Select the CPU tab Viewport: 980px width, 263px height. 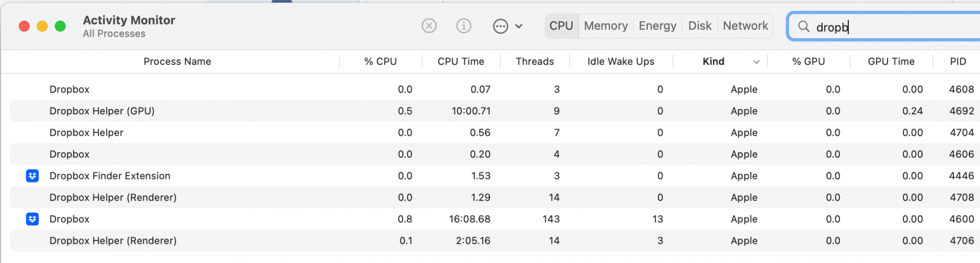tap(561, 26)
